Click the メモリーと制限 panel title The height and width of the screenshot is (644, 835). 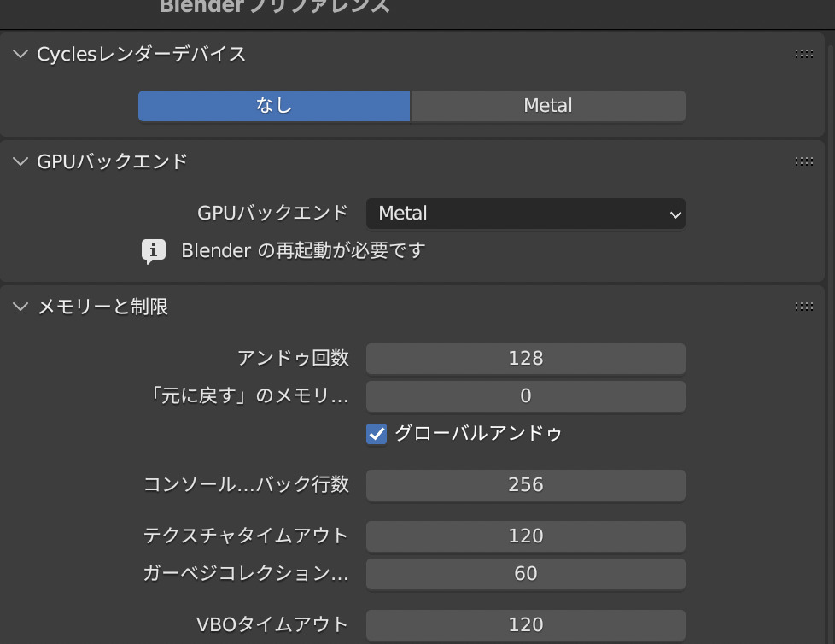click(x=102, y=307)
